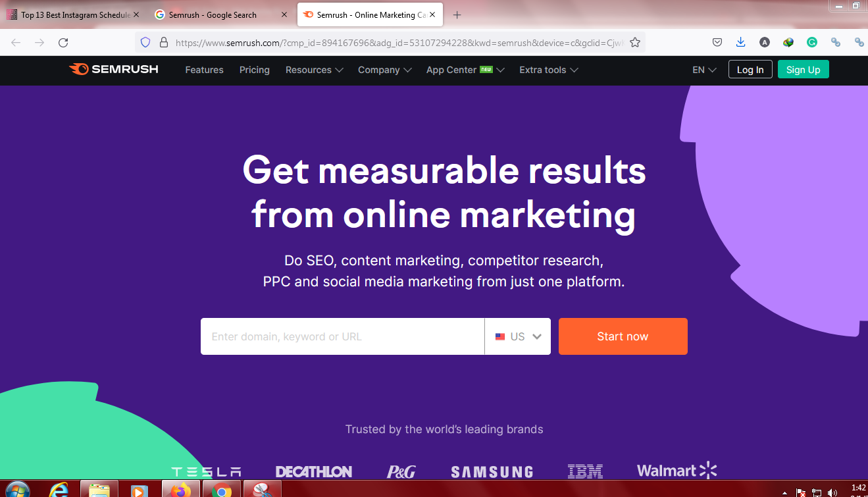Close the Semrush - Online Marketing tab
This screenshot has width=868, height=497.
click(432, 14)
